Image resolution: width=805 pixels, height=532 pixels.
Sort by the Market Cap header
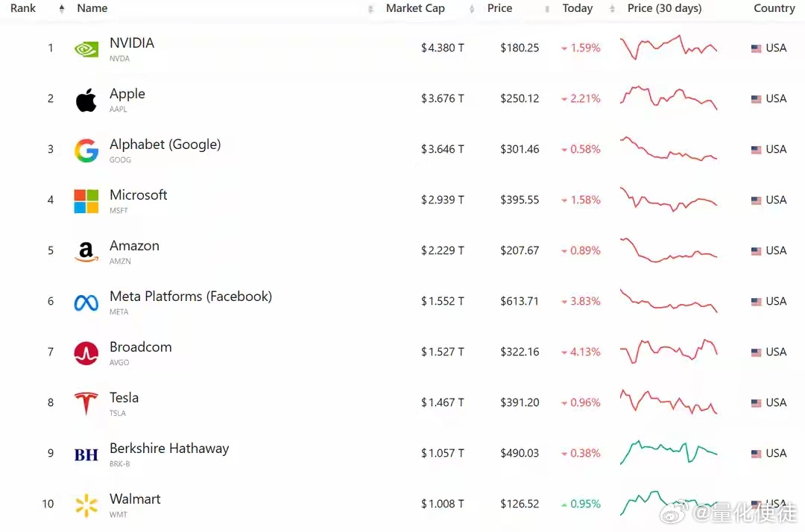(x=415, y=8)
